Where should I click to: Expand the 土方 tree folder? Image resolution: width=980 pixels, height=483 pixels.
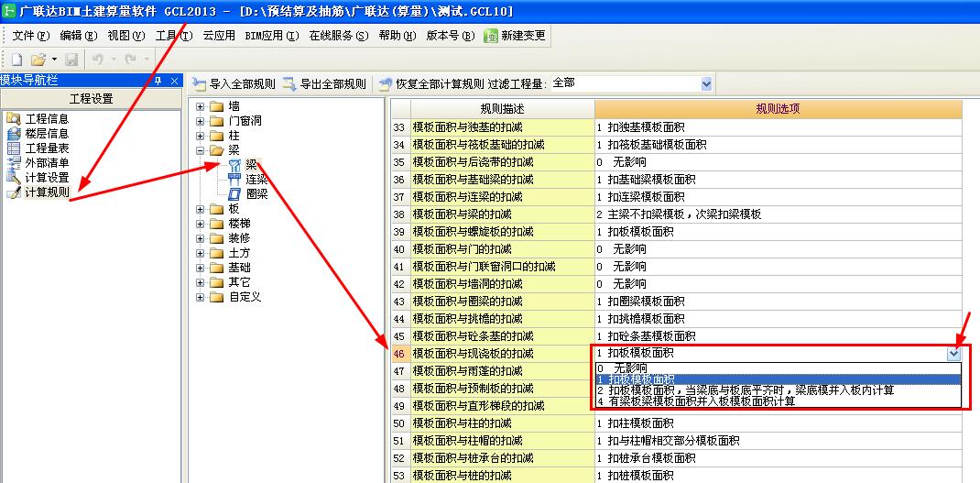click(x=200, y=253)
